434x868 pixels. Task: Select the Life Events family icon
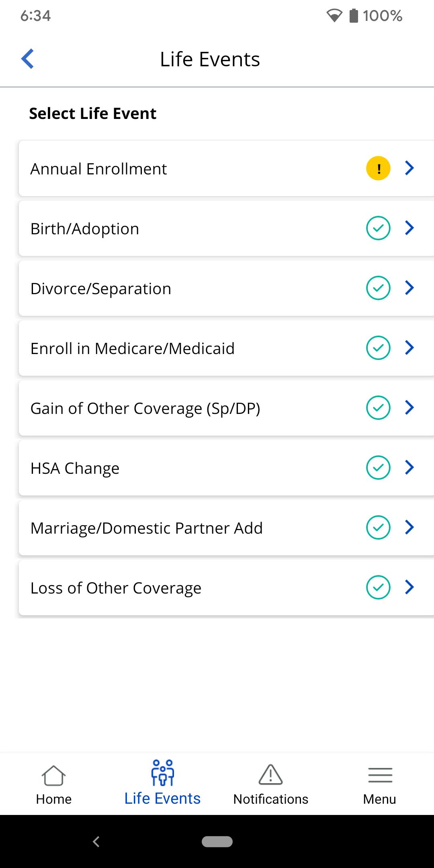click(162, 772)
